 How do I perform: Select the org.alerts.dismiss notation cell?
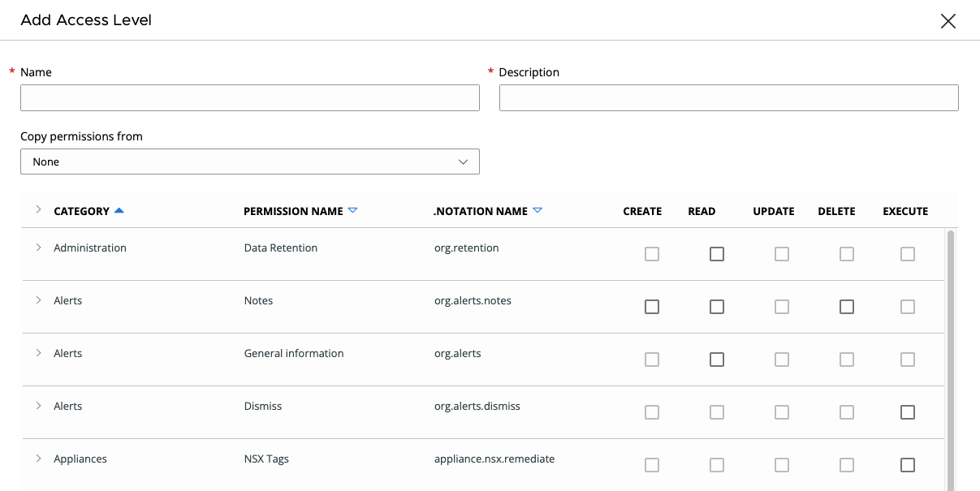[x=477, y=406]
